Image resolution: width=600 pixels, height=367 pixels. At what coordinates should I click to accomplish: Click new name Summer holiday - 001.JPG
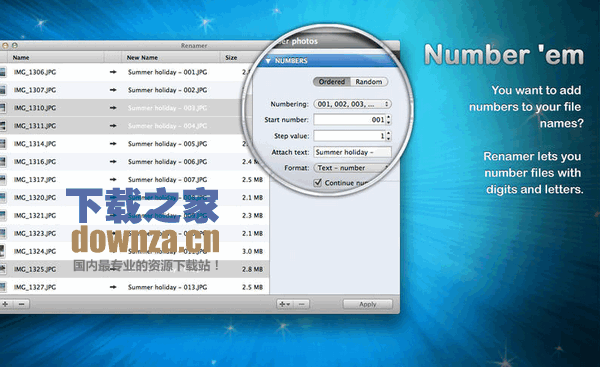coord(168,72)
